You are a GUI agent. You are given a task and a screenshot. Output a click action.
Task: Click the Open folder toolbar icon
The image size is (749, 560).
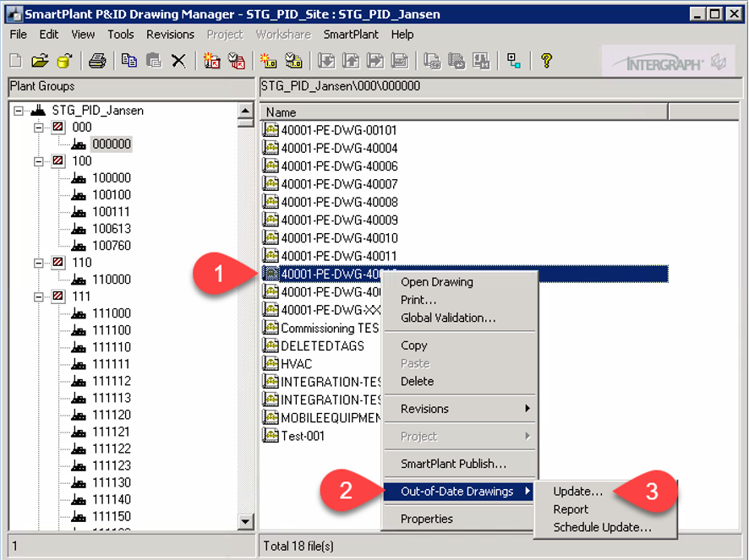(x=40, y=61)
